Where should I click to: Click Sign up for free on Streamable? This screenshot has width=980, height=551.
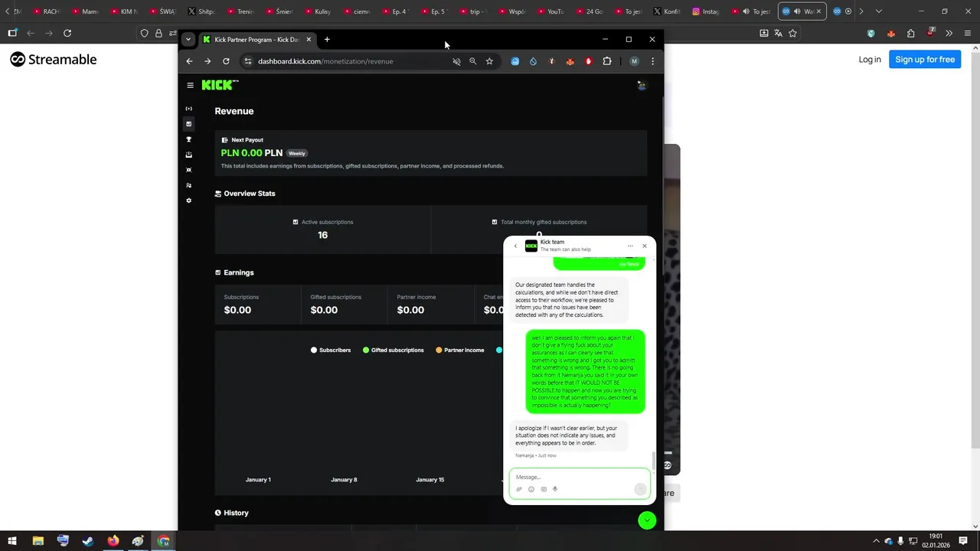[925, 60]
